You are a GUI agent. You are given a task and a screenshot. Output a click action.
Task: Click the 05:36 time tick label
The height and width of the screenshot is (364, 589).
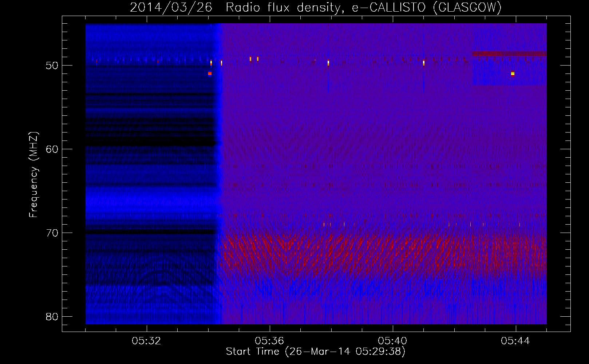[x=270, y=341]
